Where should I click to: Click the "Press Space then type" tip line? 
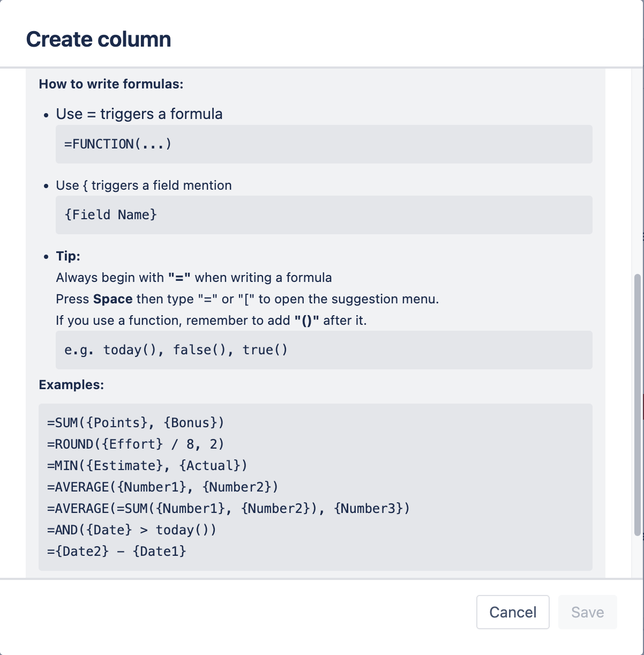247,299
